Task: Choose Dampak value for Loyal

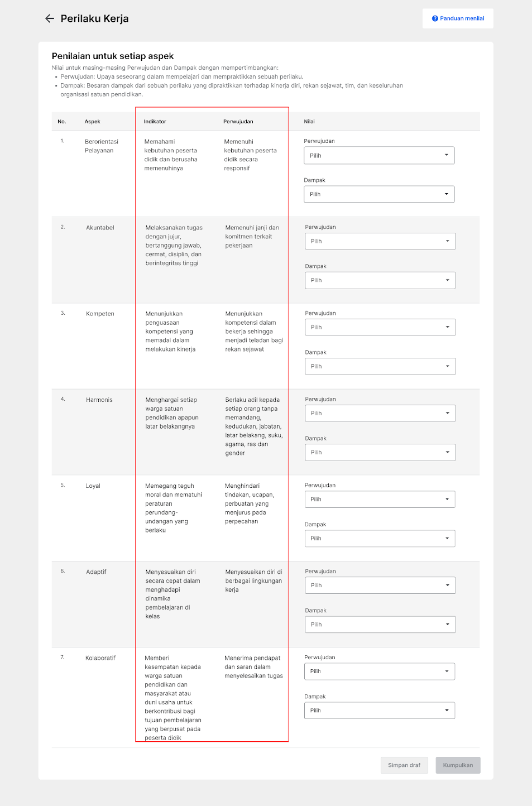Action: pyautogui.click(x=380, y=538)
